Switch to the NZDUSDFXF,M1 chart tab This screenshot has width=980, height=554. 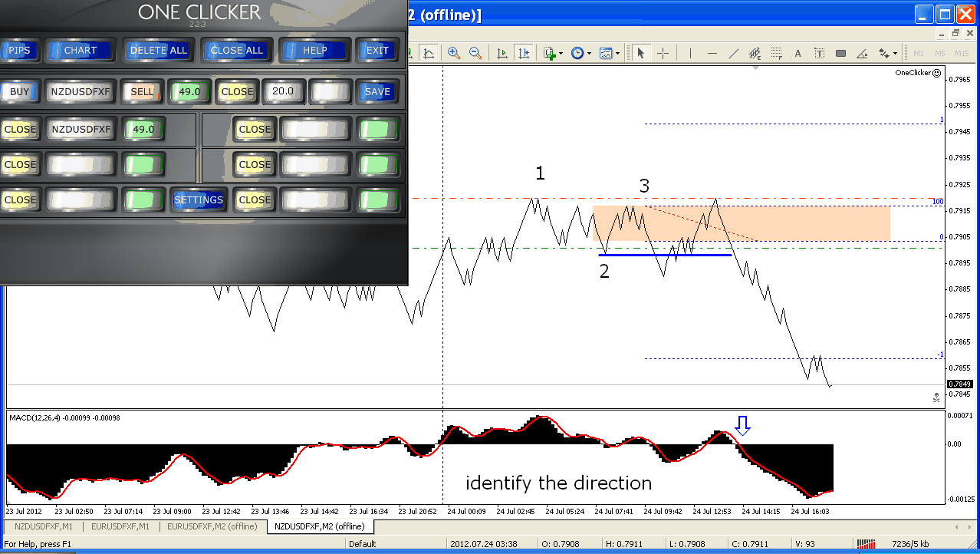click(44, 526)
